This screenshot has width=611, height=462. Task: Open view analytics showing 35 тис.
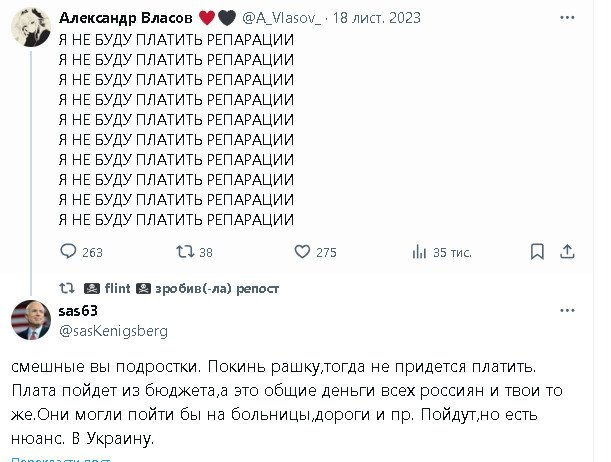coord(416,253)
